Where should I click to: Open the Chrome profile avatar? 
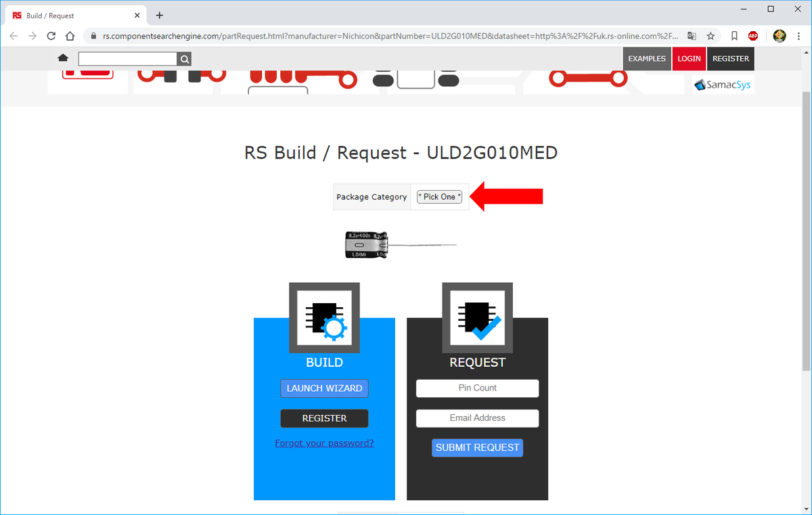tap(779, 36)
